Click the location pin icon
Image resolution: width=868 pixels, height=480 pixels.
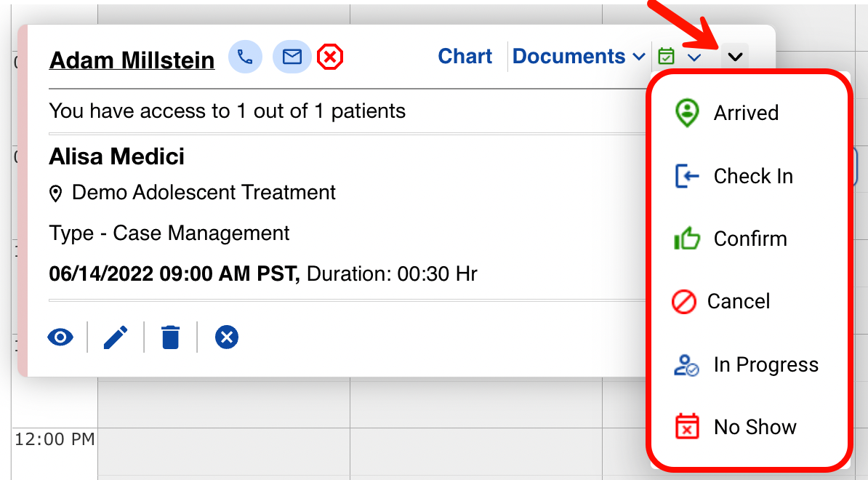tap(56, 193)
